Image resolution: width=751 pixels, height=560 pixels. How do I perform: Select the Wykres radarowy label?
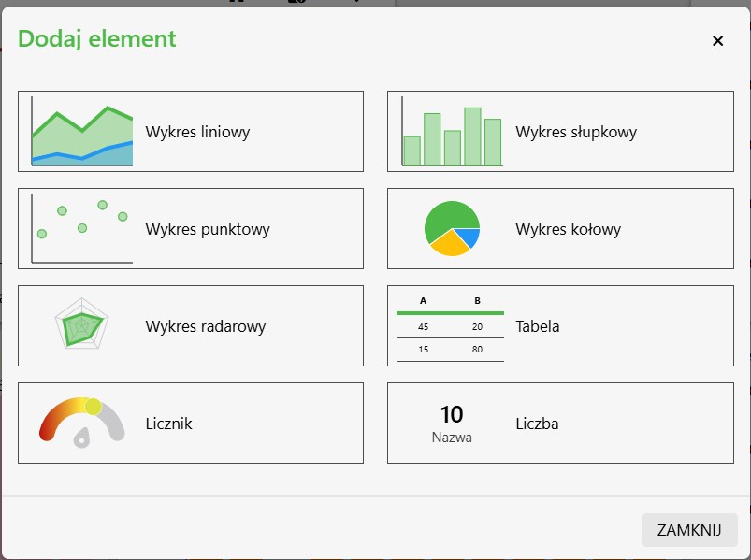coord(206,326)
